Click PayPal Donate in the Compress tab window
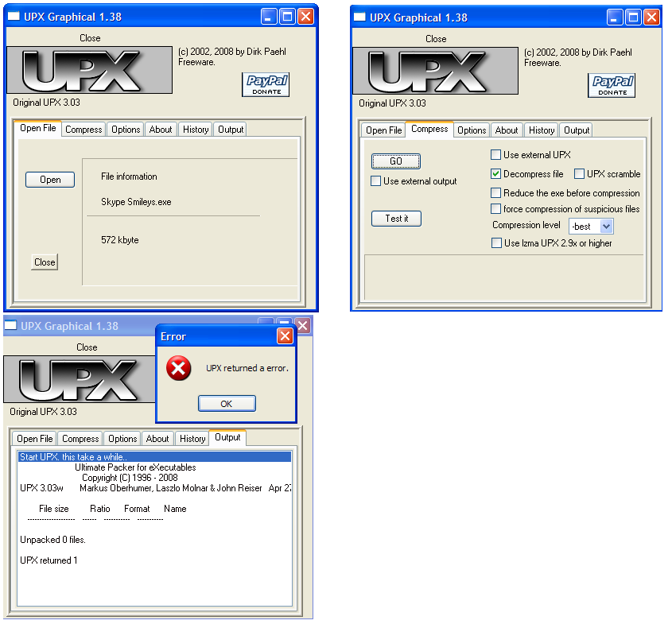Screen dimensions: 672x632 click(x=612, y=85)
